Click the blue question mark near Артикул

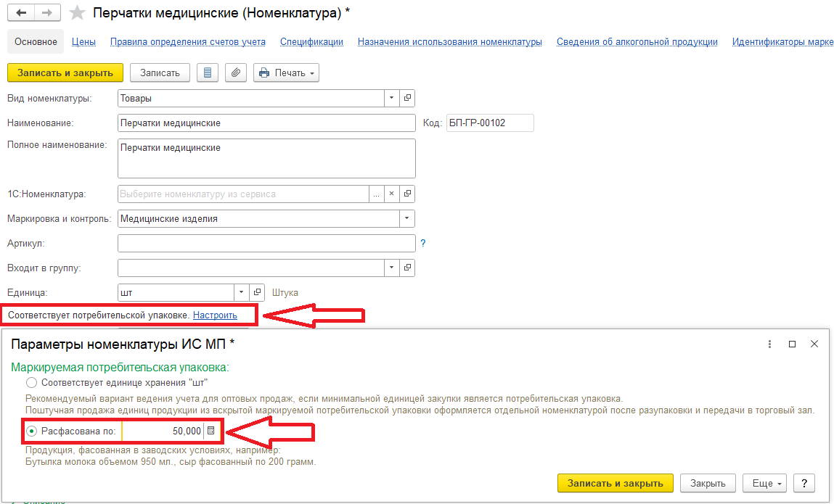point(423,244)
